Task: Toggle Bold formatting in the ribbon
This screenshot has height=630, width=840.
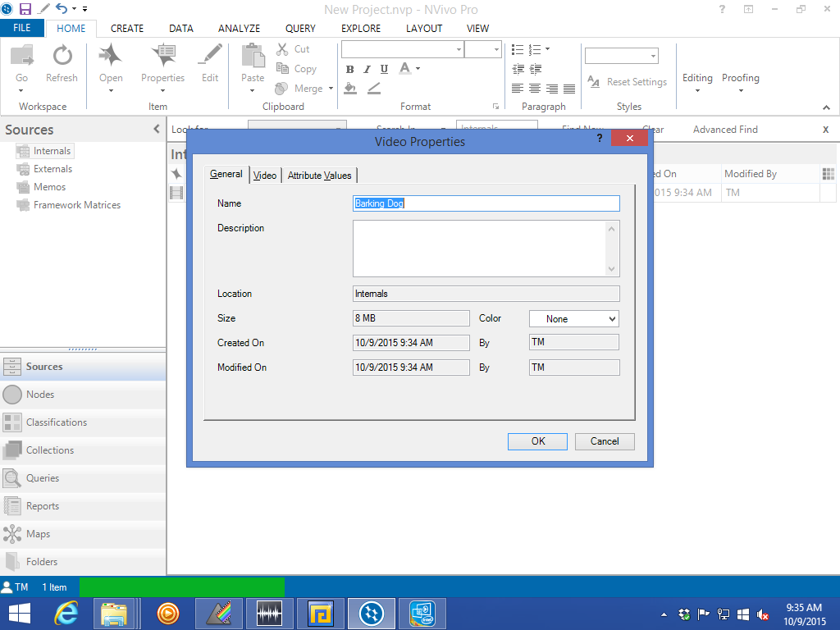Action: (349, 70)
